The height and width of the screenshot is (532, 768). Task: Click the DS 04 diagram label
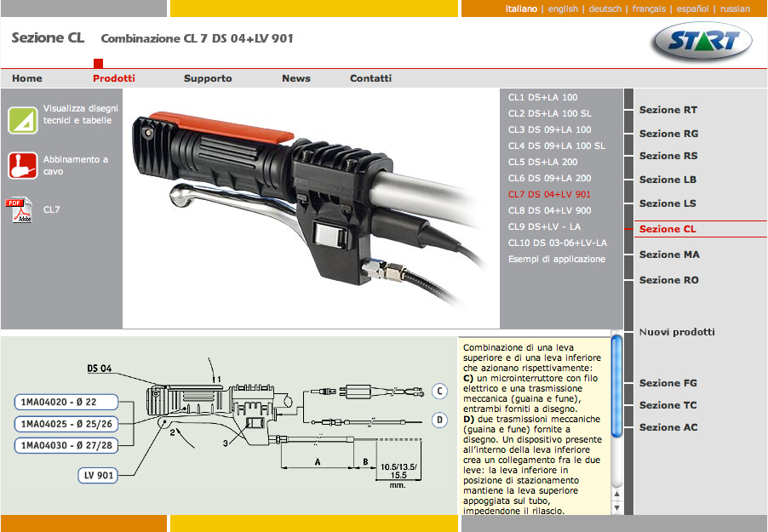coord(100,369)
